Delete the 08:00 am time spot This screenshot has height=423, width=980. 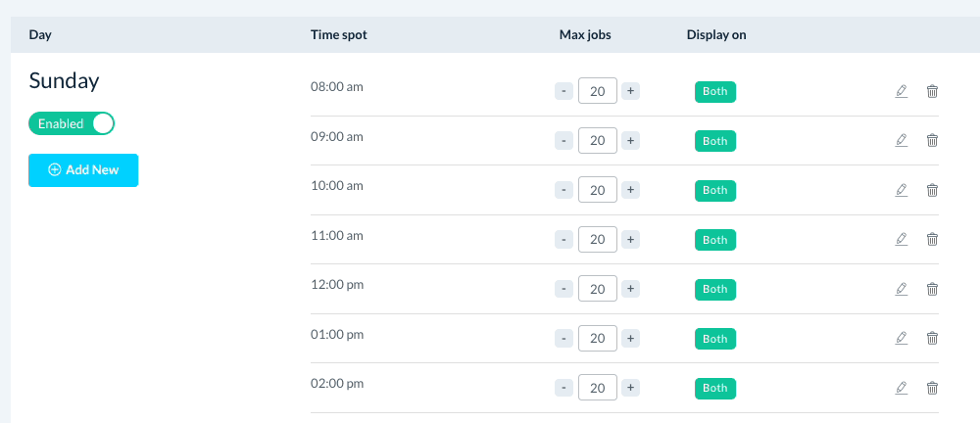(932, 91)
